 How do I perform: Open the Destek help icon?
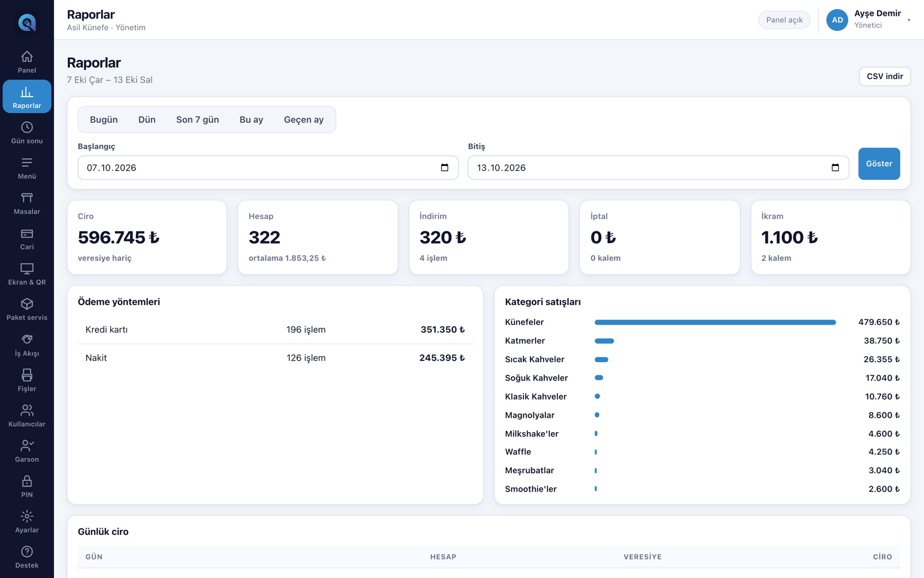coord(27,552)
